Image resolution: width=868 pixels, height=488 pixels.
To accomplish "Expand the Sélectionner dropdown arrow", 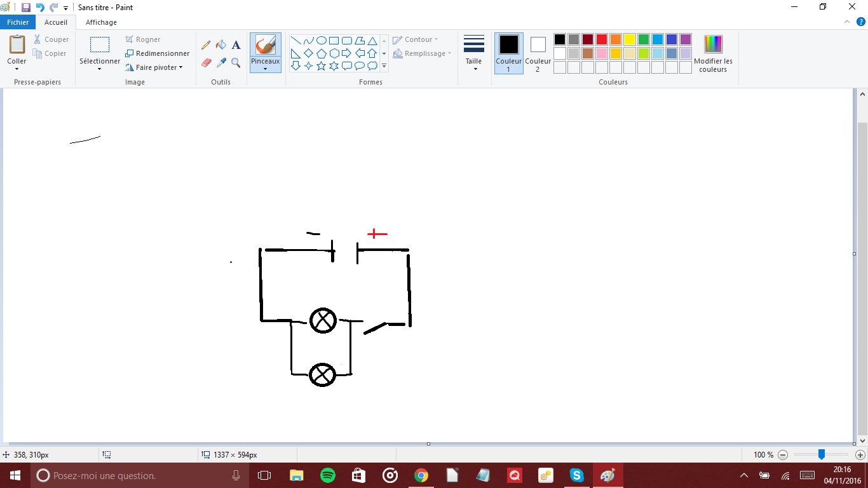I will point(100,69).
